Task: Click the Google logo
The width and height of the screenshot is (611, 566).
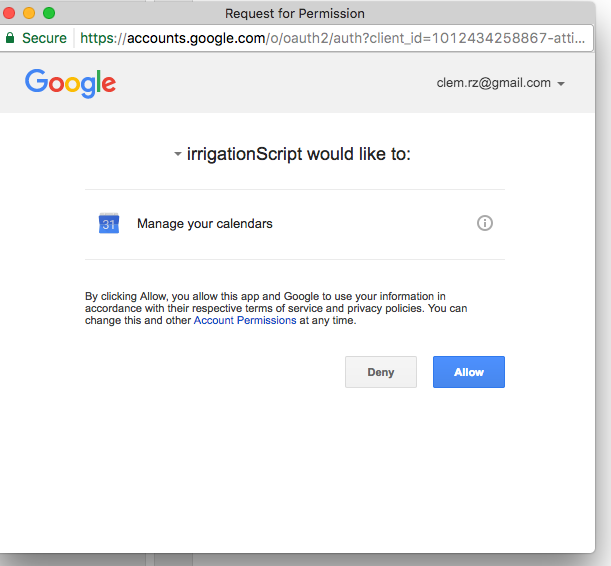Action: pyautogui.click(x=71, y=83)
